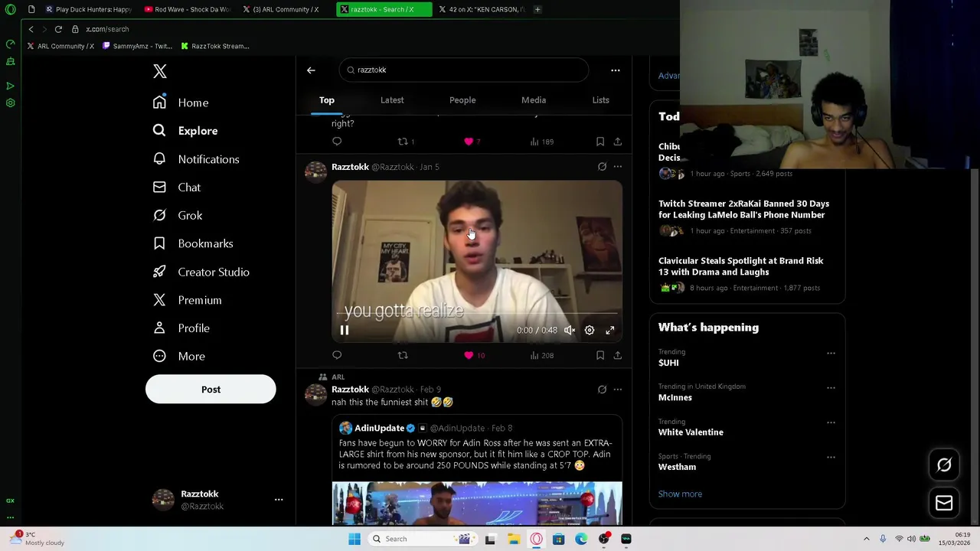Reply to the post with 189 views
The image size is (980, 551).
[x=337, y=142]
